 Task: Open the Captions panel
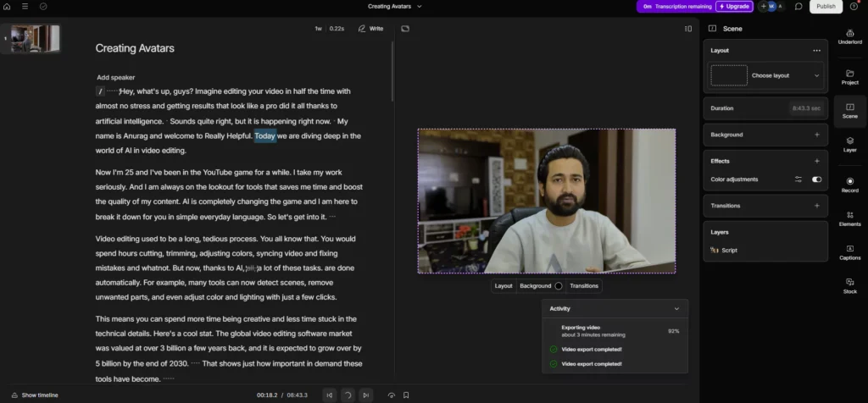pos(849,251)
